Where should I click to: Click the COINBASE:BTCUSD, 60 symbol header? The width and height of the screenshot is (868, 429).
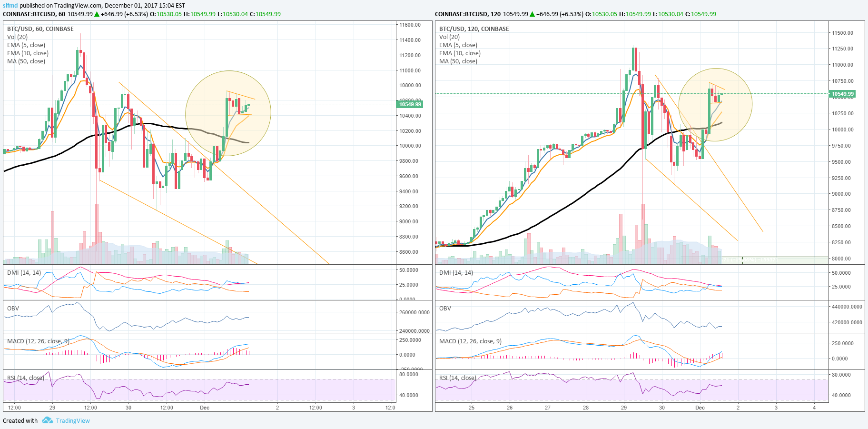tap(33, 14)
